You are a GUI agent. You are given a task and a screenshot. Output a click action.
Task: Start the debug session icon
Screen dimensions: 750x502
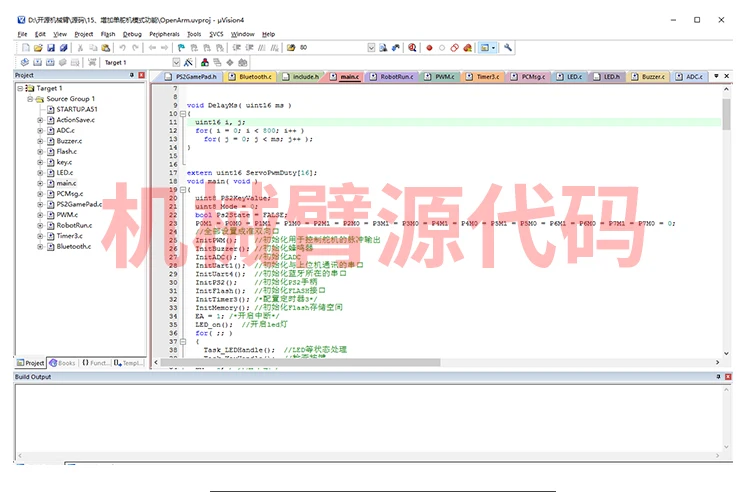[412, 48]
